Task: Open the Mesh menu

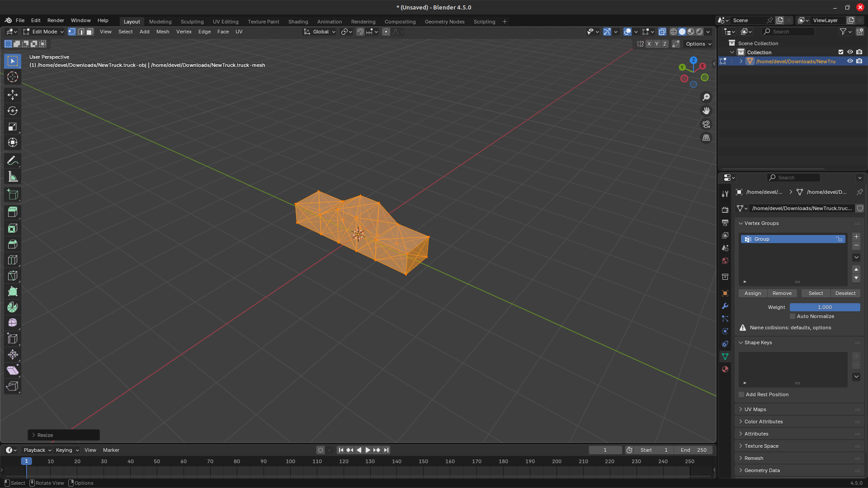Action: [x=163, y=32]
